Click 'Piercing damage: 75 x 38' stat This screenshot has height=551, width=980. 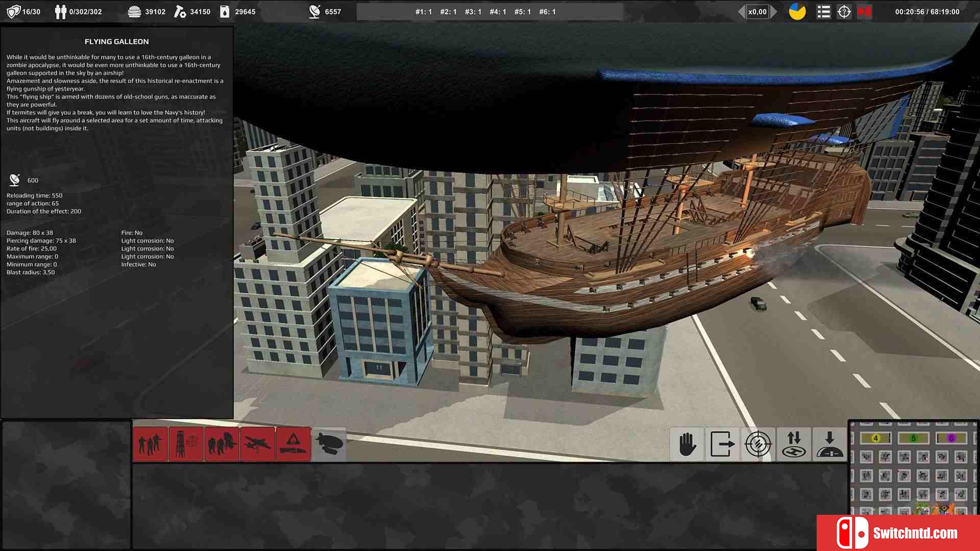[x=41, y=241]
